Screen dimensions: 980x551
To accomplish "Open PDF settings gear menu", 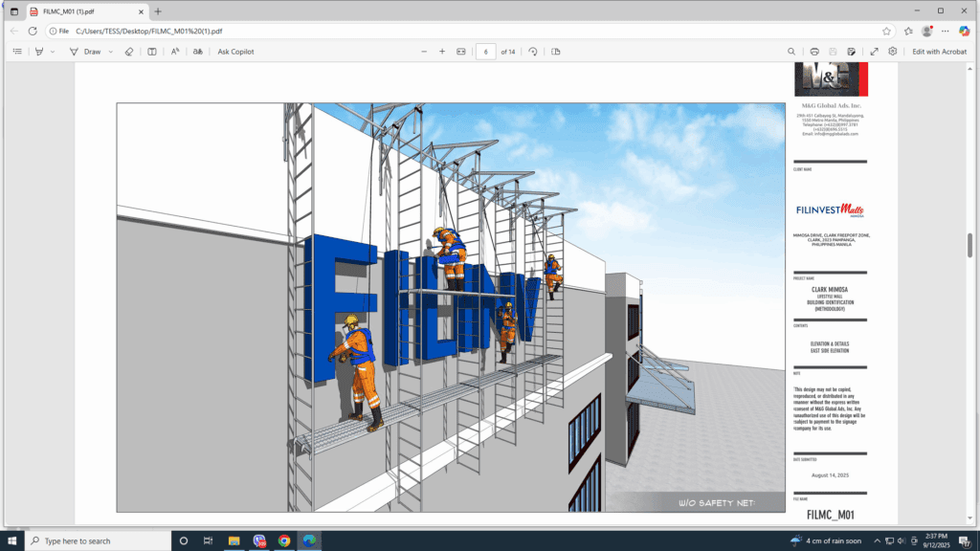I will click(x=893, y=51).
